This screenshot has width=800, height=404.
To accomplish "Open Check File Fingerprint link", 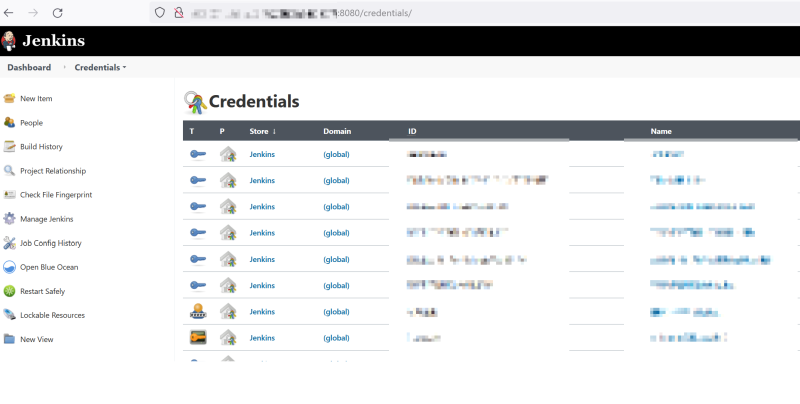I will point(56,195).
